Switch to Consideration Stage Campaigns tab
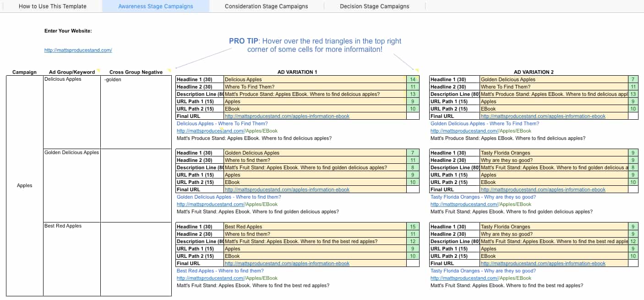The image size is (644, 300). coord(266,6)
